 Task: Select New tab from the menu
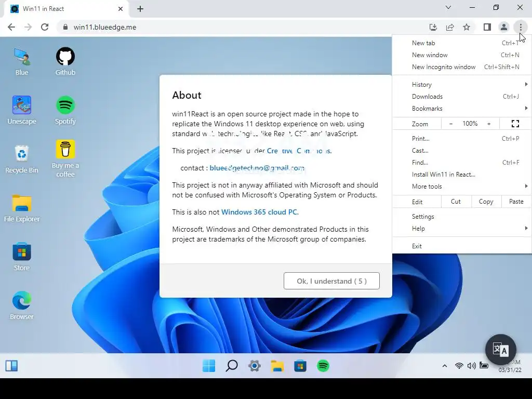[x=462, y=43]
